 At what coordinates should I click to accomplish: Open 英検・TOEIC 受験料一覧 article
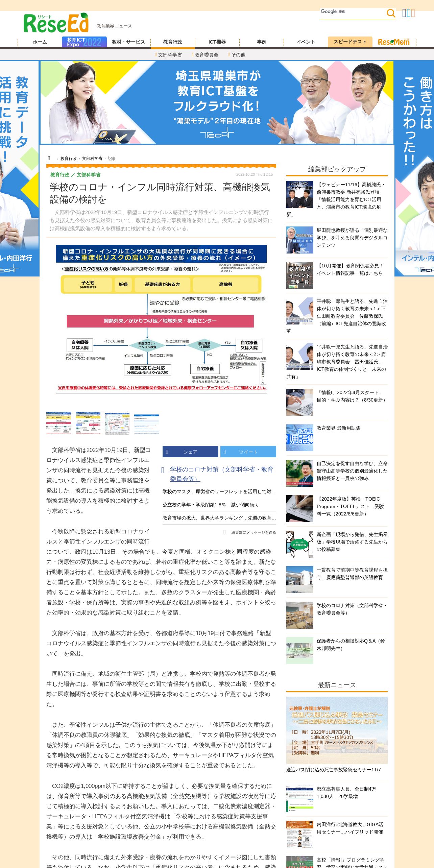tap(350, 506)
